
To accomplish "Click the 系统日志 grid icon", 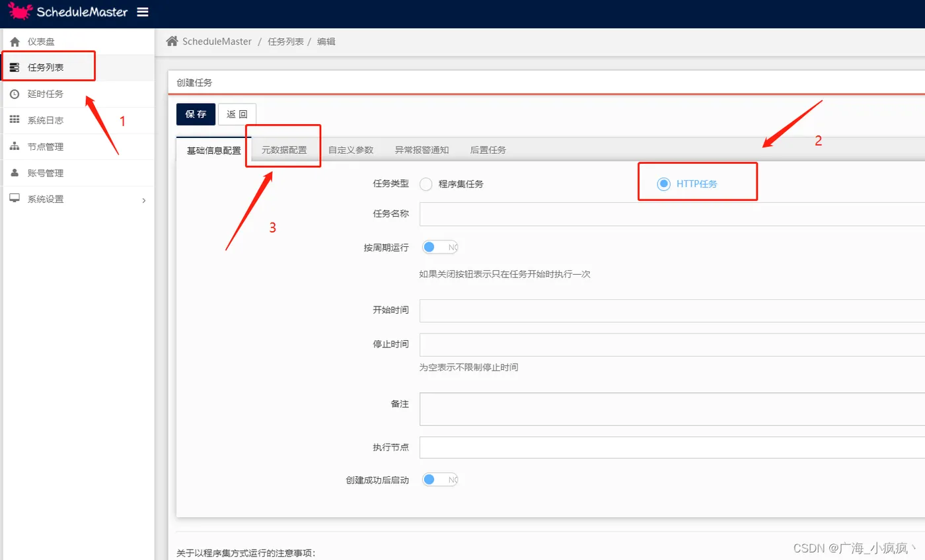I will (x=15, y=120).
